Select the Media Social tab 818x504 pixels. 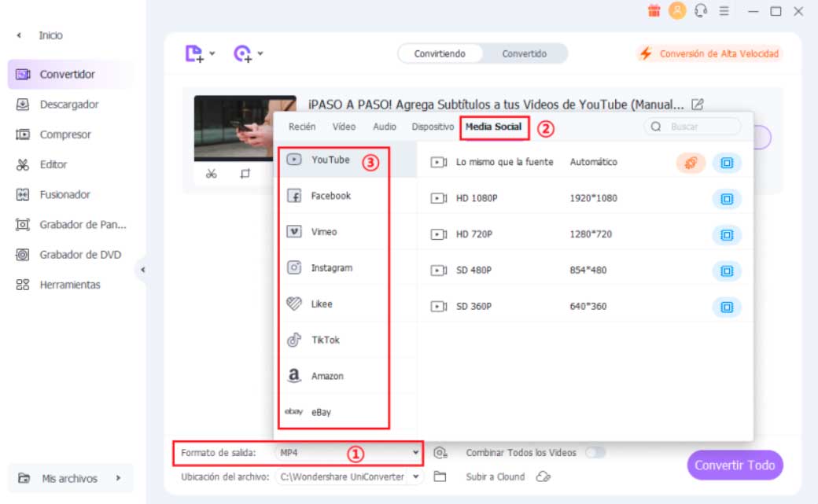(x=493, y=127)
